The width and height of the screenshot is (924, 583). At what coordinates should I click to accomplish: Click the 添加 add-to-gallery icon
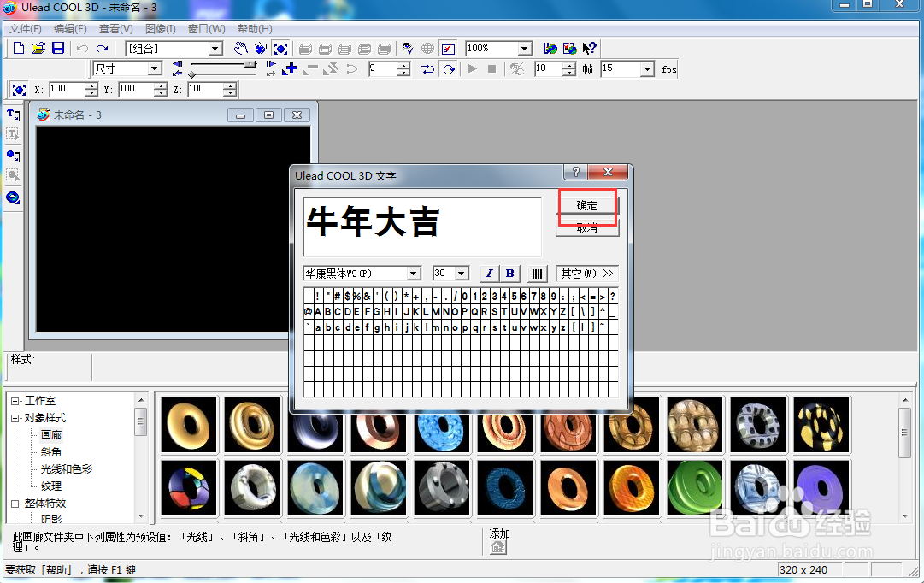(498, 548)
